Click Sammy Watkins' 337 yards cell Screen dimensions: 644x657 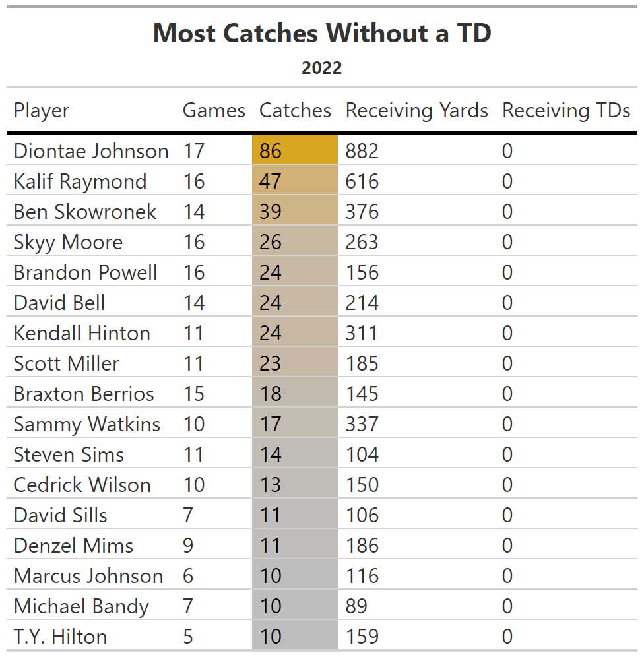[362, 424]
